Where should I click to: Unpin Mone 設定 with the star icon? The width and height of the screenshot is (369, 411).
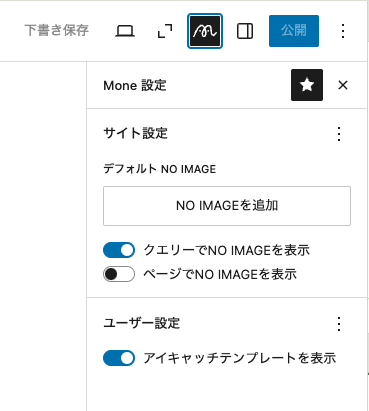307,85
